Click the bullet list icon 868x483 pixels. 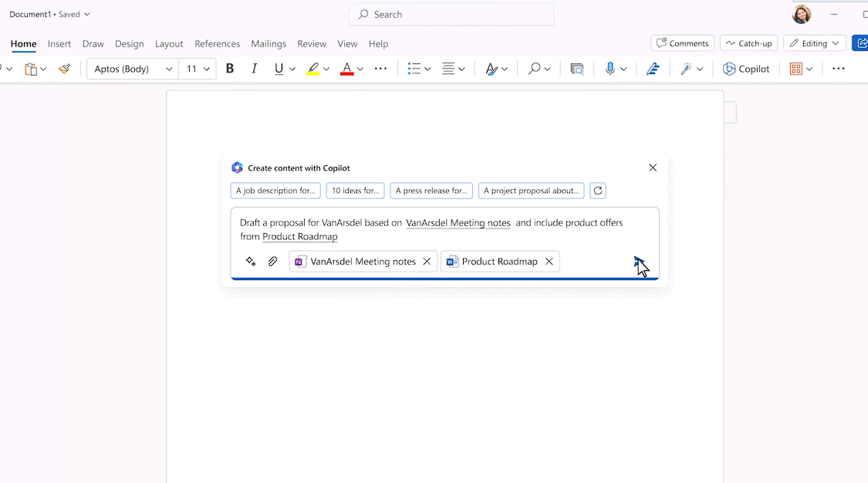point(414,69)
